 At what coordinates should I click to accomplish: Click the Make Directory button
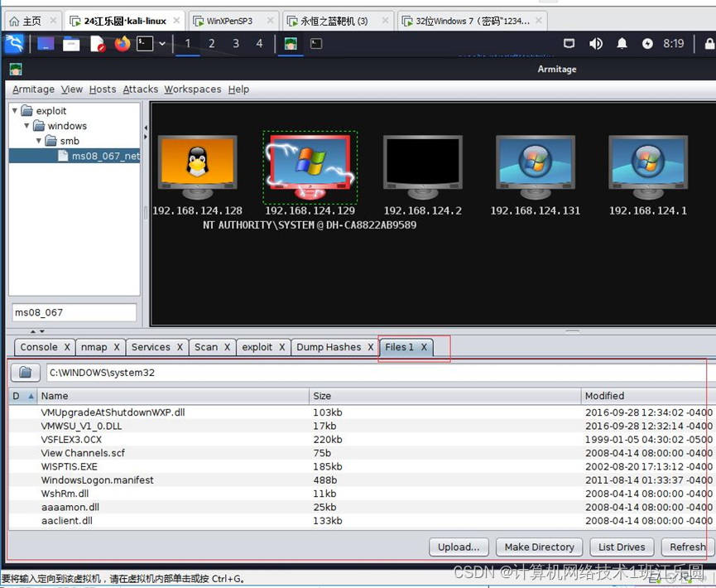coord(540,547)
